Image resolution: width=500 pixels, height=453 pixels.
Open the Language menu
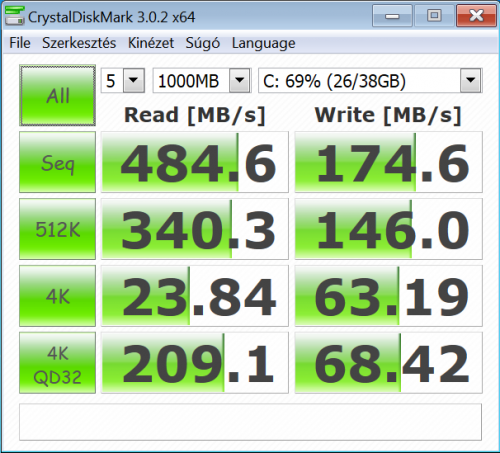264,43
